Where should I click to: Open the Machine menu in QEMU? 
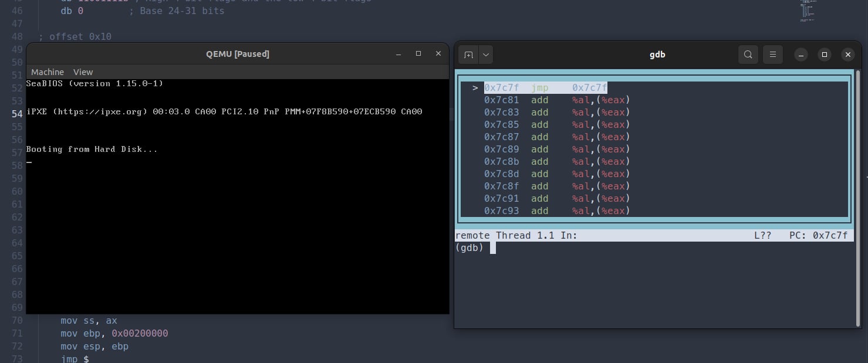pyautogui.click(x=48, y=72)
